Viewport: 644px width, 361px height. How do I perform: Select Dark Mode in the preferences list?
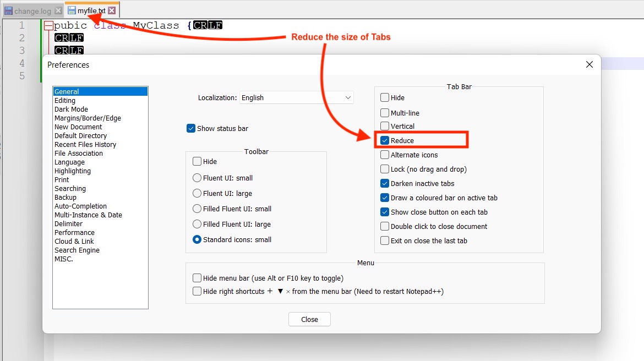tap(71, 110)
